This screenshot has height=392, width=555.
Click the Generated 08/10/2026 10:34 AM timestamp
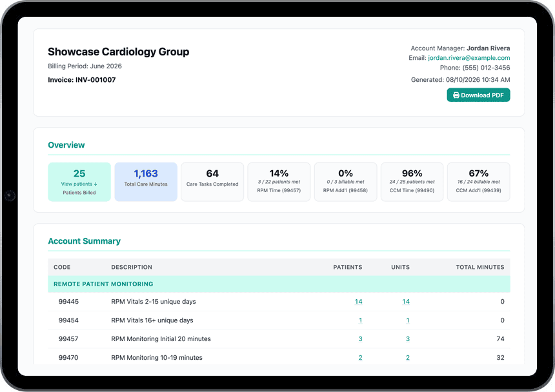(x=461, y=79)
